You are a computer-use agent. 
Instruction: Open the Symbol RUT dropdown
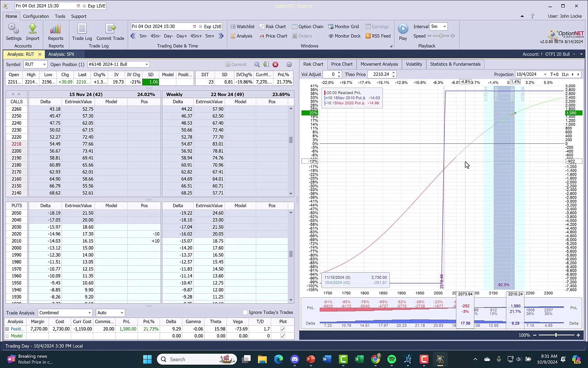(x=44, y=64)
